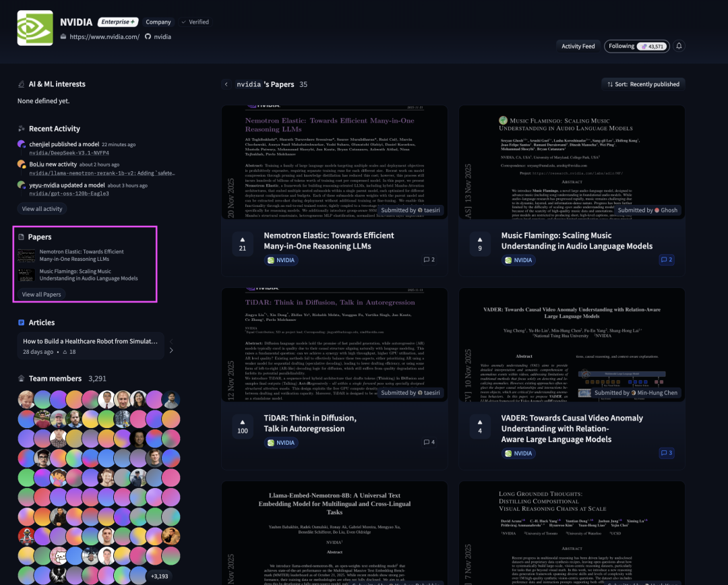
Task: Expand the +3,193 team members list
Action: coord(159,576)
